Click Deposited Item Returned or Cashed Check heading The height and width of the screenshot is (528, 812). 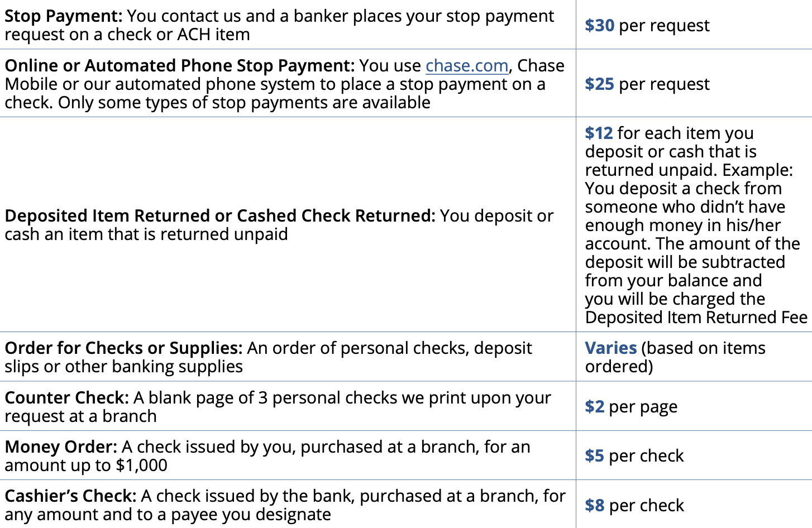[219, 216]
